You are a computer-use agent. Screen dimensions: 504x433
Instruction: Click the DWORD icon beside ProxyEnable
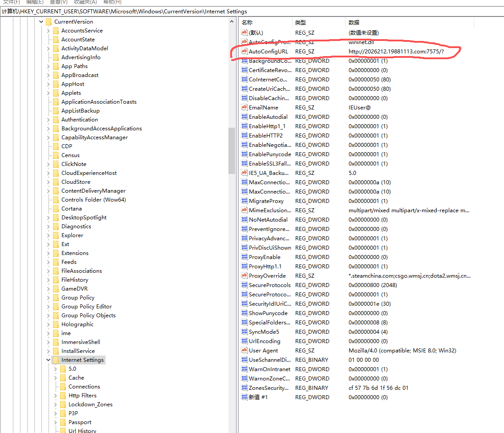[x=244, y=257]
